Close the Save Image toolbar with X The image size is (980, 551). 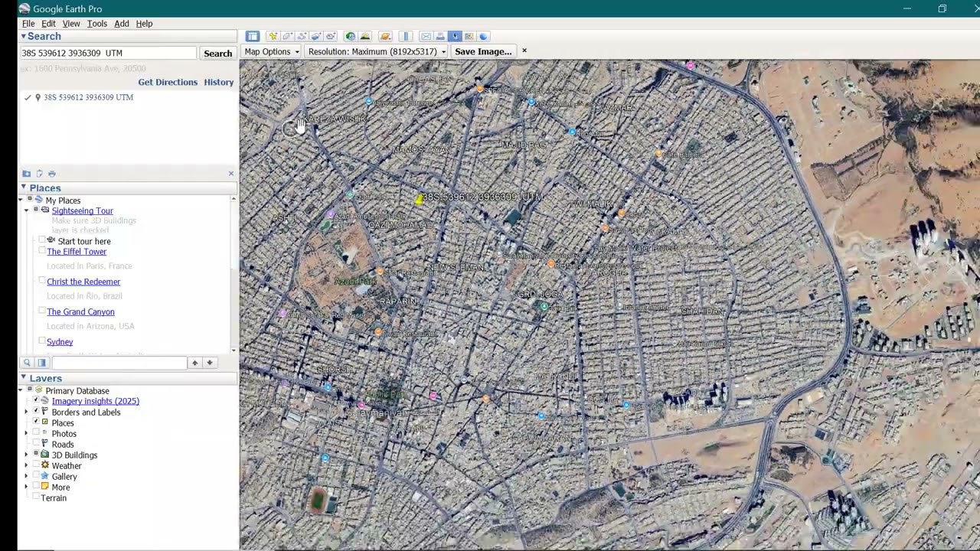pyautogui.click(x=524, y=51)
